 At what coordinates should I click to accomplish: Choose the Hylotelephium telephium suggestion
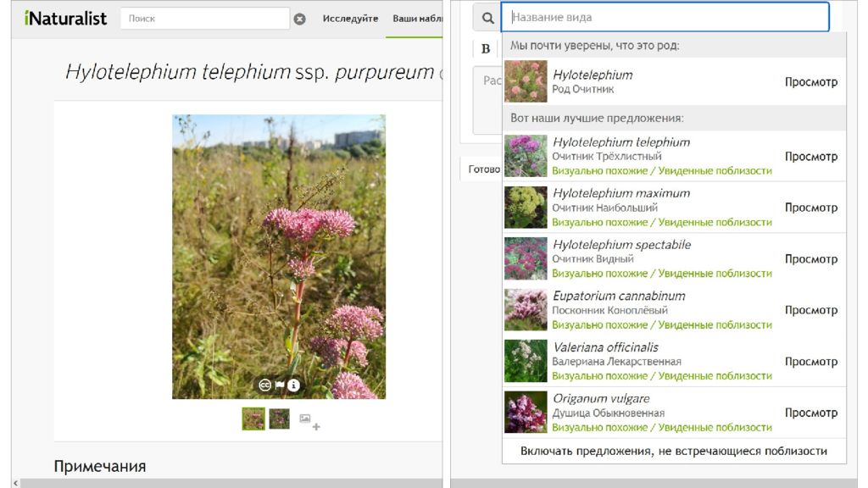coord(675,156)
